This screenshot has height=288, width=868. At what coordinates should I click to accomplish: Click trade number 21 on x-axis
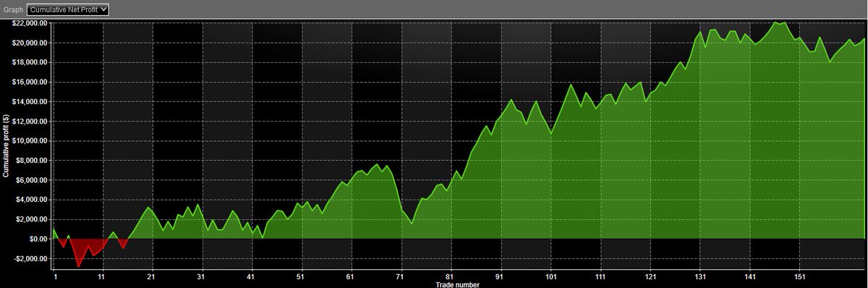click(151, 276)
